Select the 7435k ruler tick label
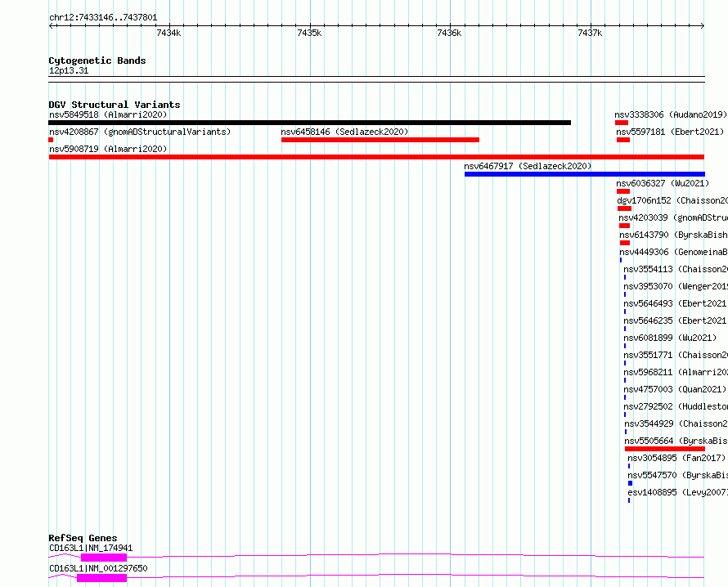The width and height of the screenshot is (728, 587). (309, 33)
